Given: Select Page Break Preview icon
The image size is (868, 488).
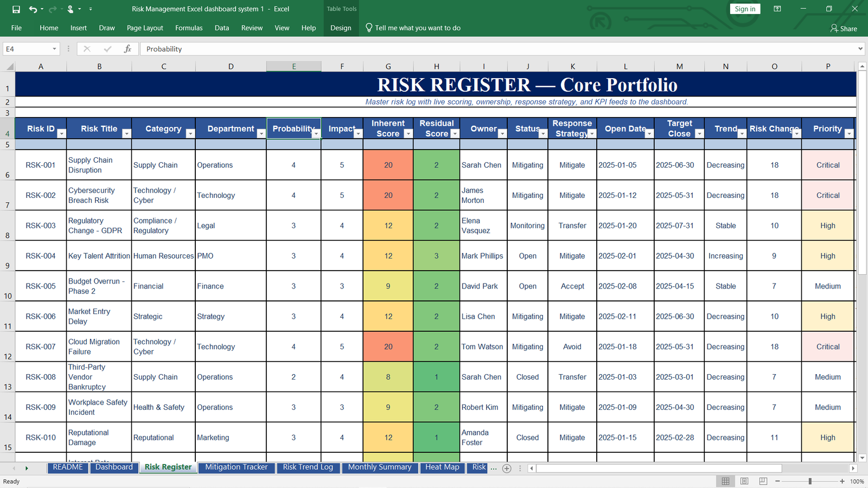Looking at the screenshot, I should 763,481.
